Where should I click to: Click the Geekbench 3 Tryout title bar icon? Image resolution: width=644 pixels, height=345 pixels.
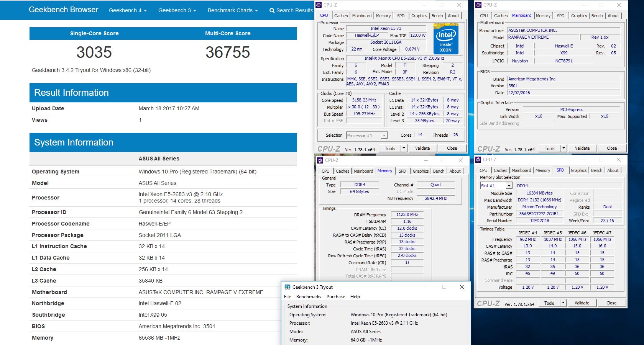(287, 287)
